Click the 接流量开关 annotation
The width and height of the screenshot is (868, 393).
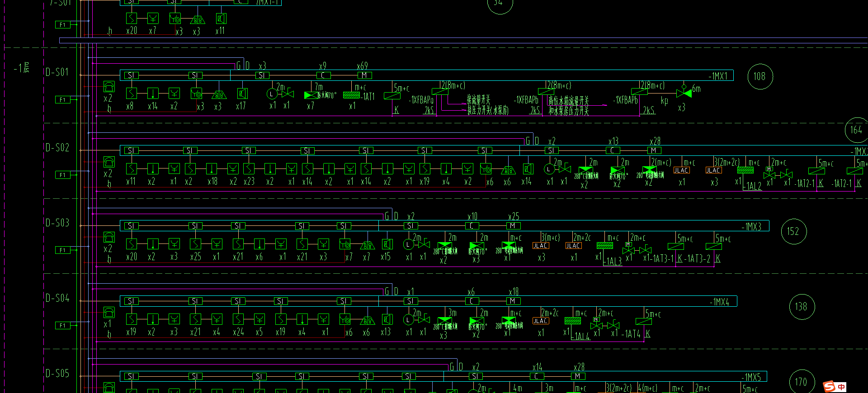point(478,99)
